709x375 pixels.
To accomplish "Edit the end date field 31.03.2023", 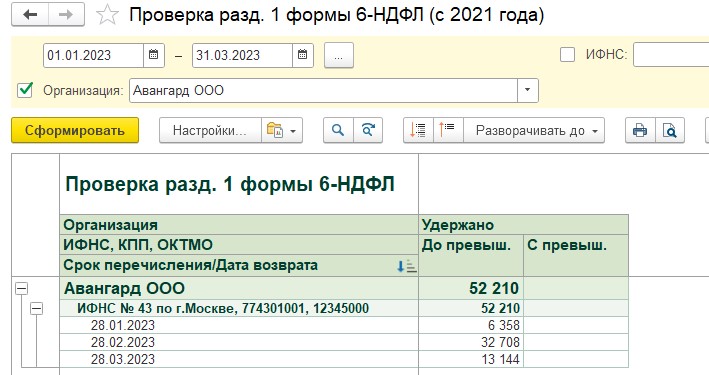I will point(242,55).
